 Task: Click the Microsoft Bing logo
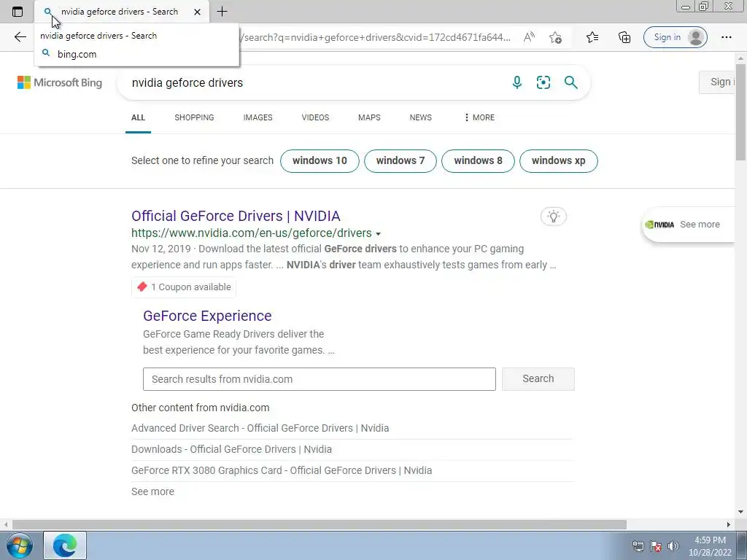point(60,82)
